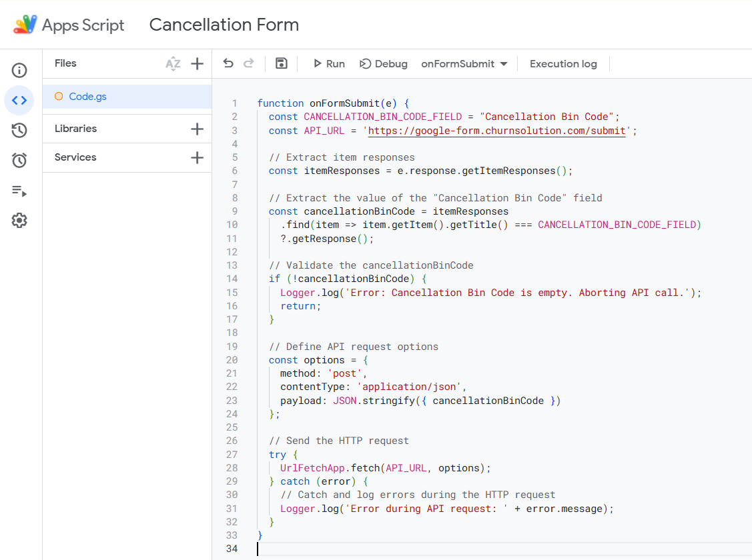Click the Files panel header

coord(65,63)
